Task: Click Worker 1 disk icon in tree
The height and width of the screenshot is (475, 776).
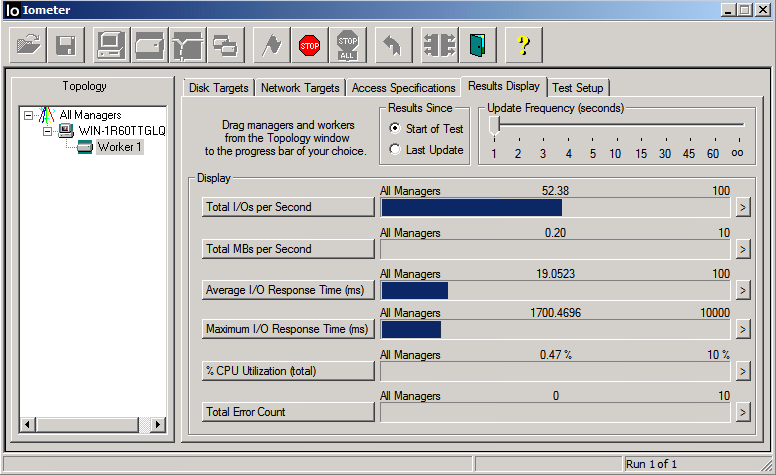Action: pyautogui.click(x=85, y=147)
